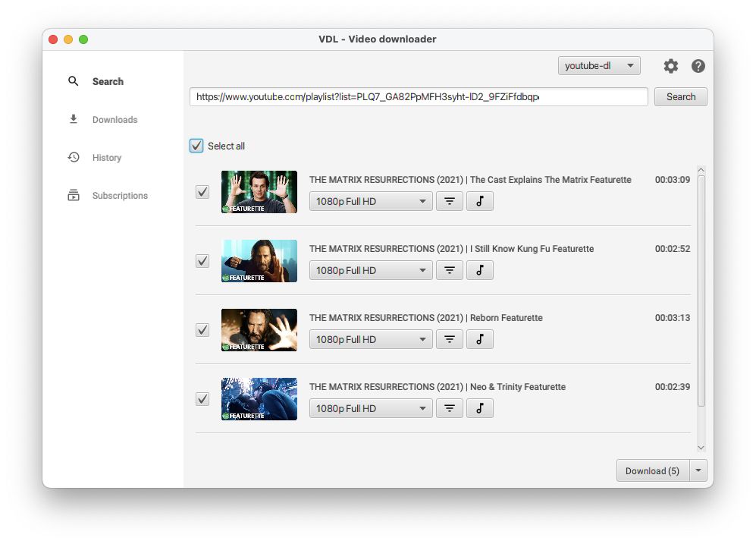Open the Subscriptions panel
The width and height of the screenshot is (756, 544).
tap(119, 195)
